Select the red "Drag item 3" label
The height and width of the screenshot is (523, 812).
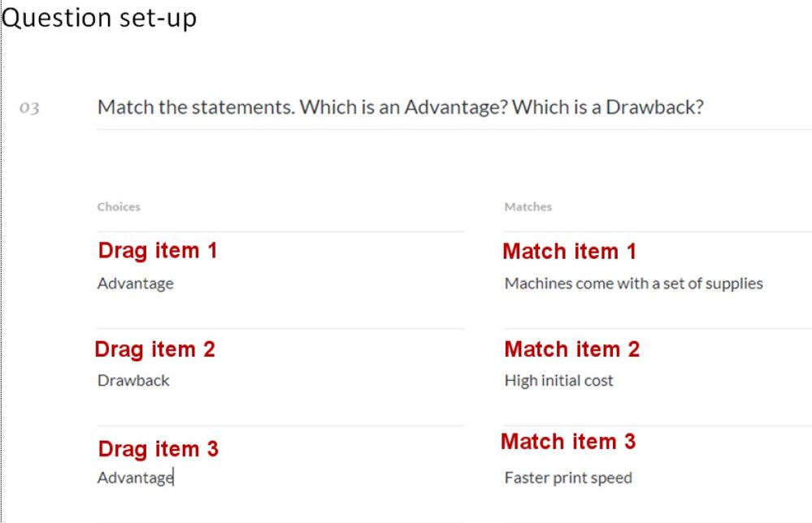tap(158, 449)
